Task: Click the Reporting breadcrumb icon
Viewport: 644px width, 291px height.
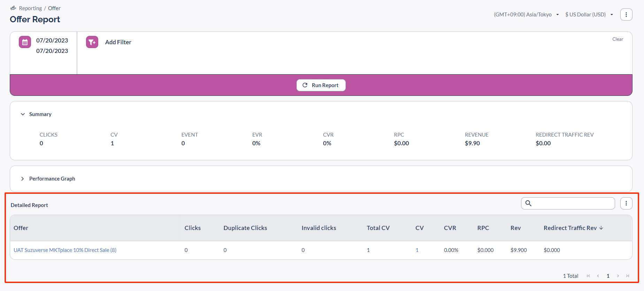Action: 13,8
